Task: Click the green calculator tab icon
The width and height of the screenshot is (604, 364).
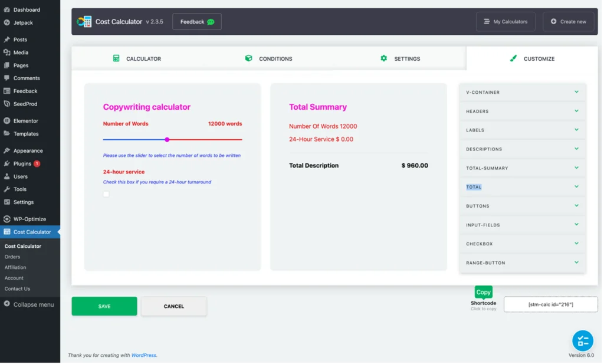Action: pos(116,58)
